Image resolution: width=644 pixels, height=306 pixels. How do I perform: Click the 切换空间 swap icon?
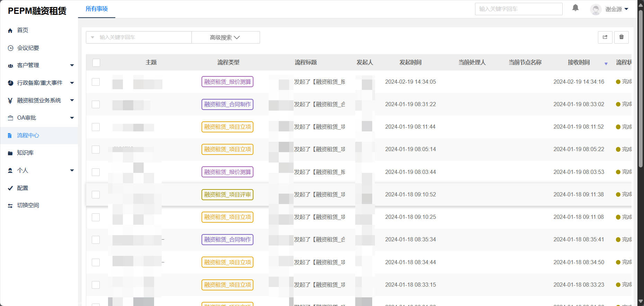(10, 205)
